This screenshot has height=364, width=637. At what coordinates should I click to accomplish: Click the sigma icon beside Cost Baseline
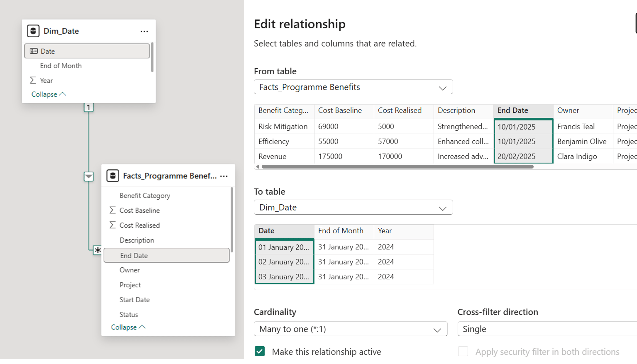(113, 210)
